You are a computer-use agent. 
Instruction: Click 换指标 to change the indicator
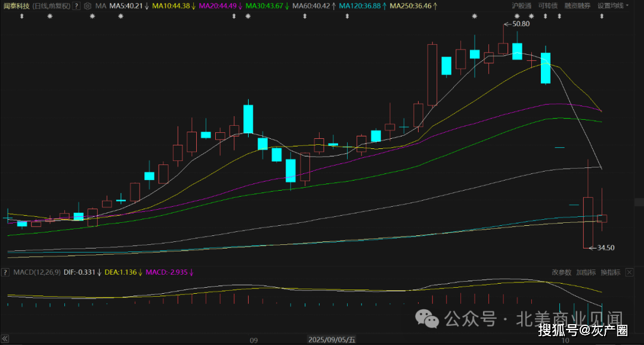[x=610, y=272]
